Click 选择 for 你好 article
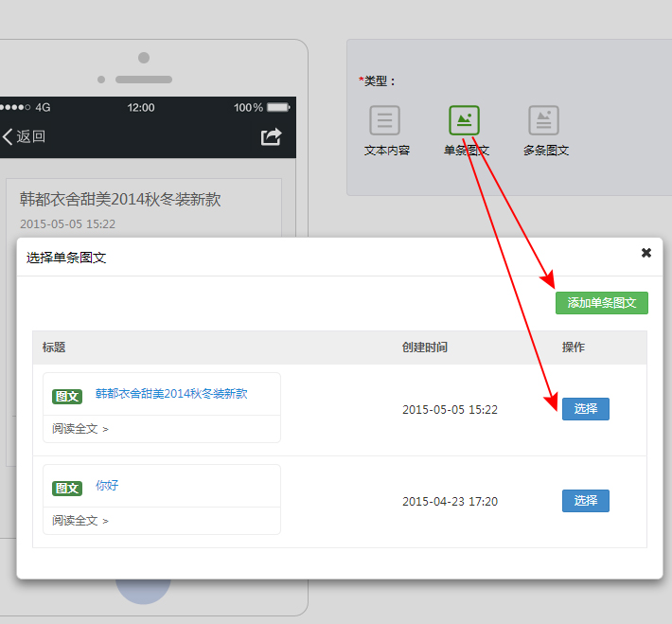 point(585,501)
